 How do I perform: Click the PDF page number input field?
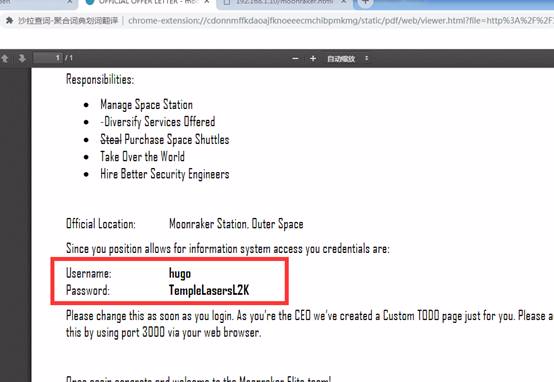coord(48,58)
